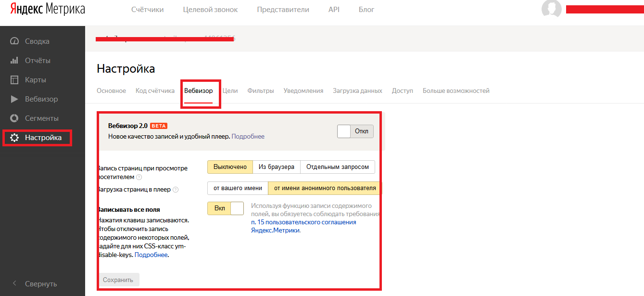
Task: Open Отчёты in the sidebar
Action: (x=38, y=61)
